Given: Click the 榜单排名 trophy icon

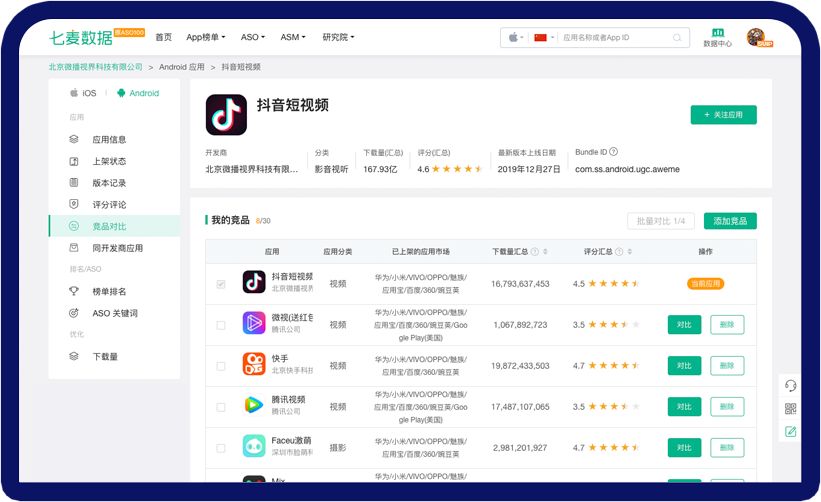Looking at the screenshot, I should click(x=74, y=291).
